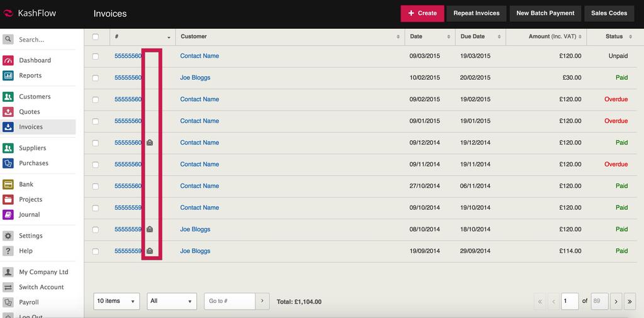The height and width of the screenshot is (318, 644).
Task: Expand the invoice number column dropdown arrow
Action: [169, 37]
